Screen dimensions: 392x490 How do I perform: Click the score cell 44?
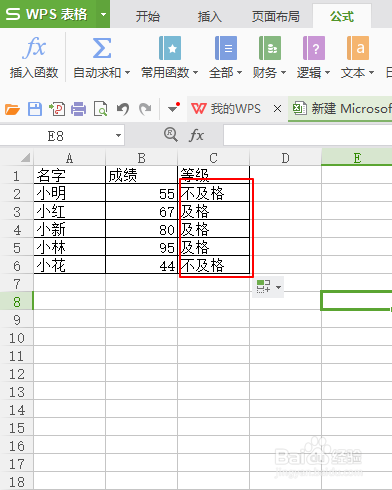tap(141, 265)
